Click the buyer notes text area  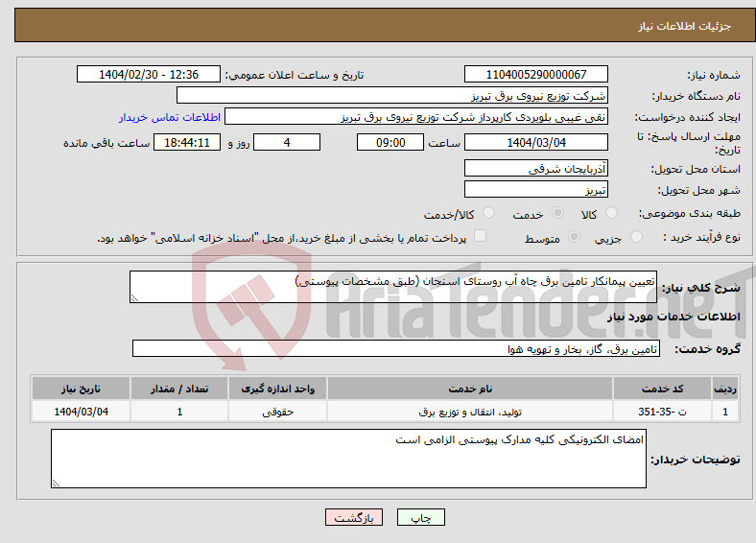pos(348,459)
